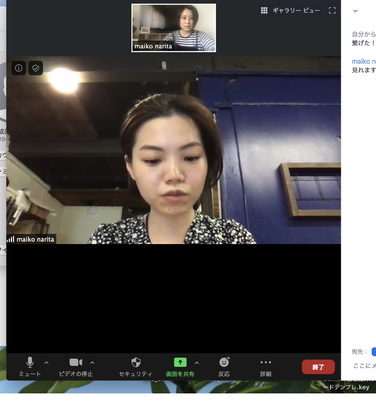
Task: Open 反応 reactions smiley icon
Action: (x=224, y=362)
